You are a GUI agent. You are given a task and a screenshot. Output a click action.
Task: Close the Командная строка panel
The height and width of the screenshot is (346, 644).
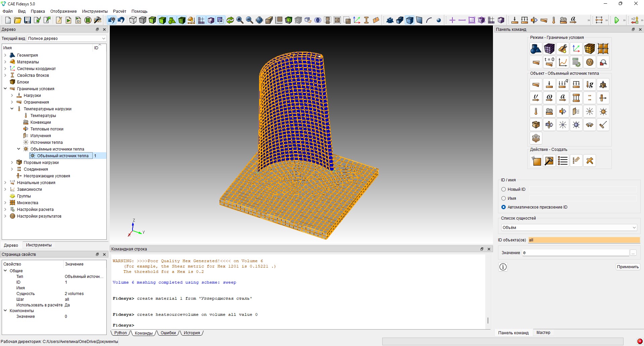point(489,249)
